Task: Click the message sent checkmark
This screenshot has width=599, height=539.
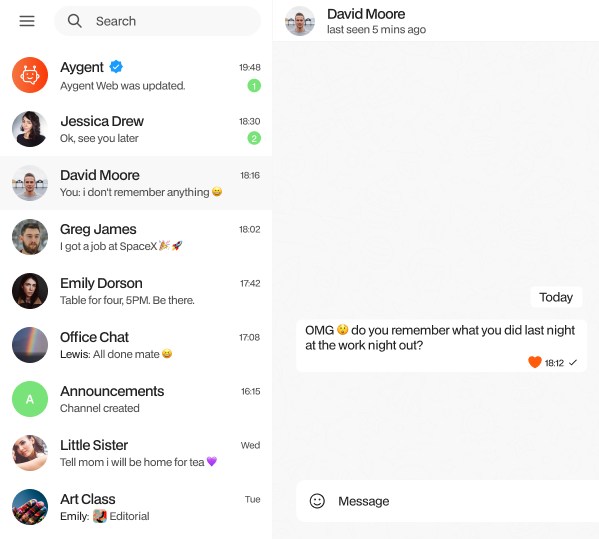Action: pyautogui.click(x=573, y=363)
